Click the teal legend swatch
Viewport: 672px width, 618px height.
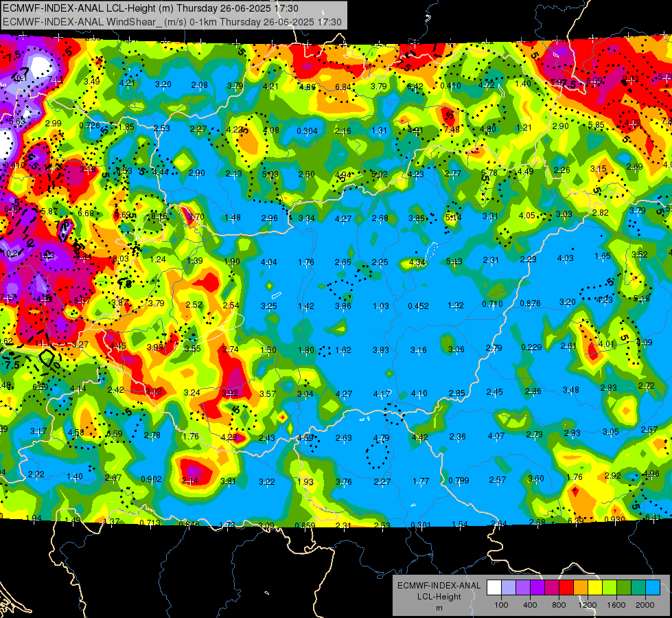point(638,588)
